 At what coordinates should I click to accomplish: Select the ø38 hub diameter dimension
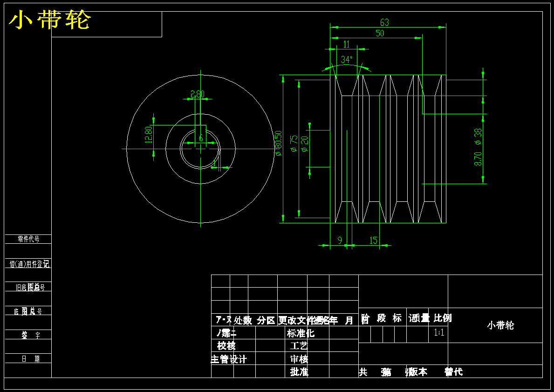pyautogui.click(x=478, y=137)
